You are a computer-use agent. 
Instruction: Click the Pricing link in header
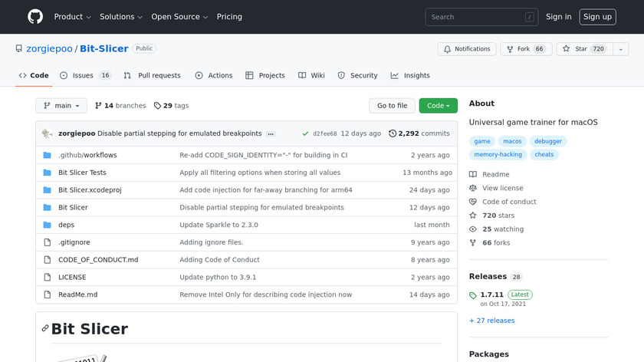tap(229, 17)
